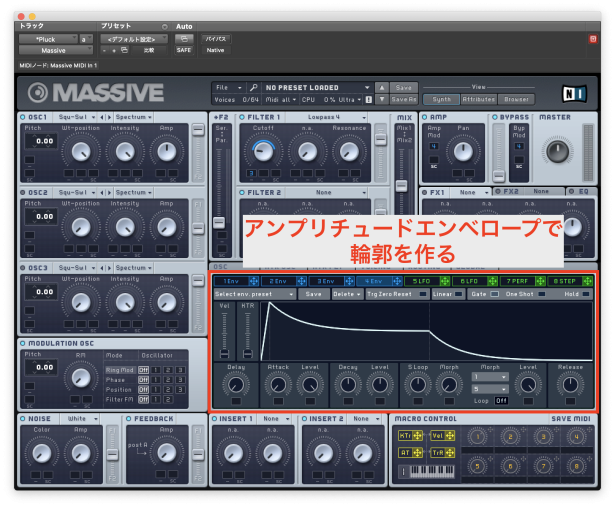Click the green drag handle beside 5 LFO
Viewport: 615px width, 507px height.
pyautogui.click(x=441, y=281)
